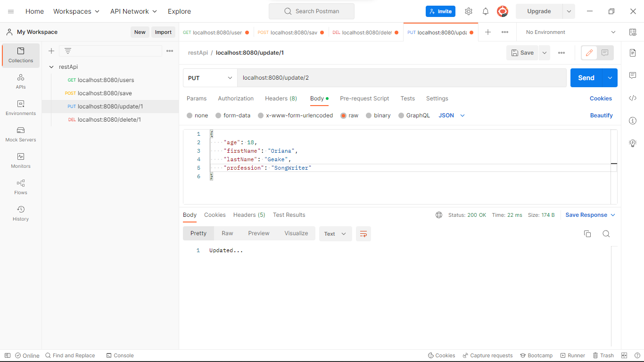Open the APIs sidebar panel

(x=21, y=82)
